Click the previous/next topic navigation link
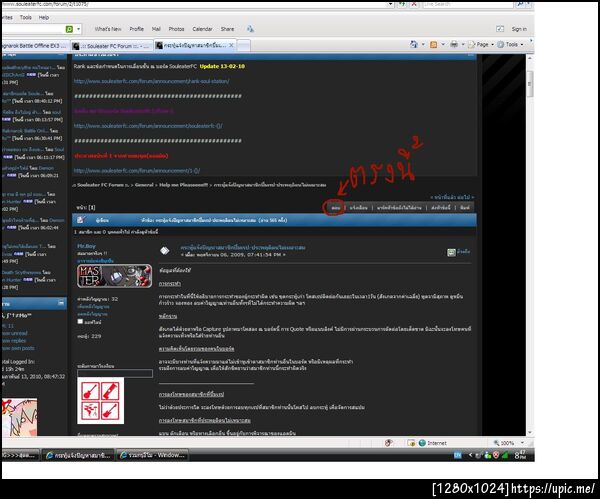600x499 pixels. pos(452,197)
